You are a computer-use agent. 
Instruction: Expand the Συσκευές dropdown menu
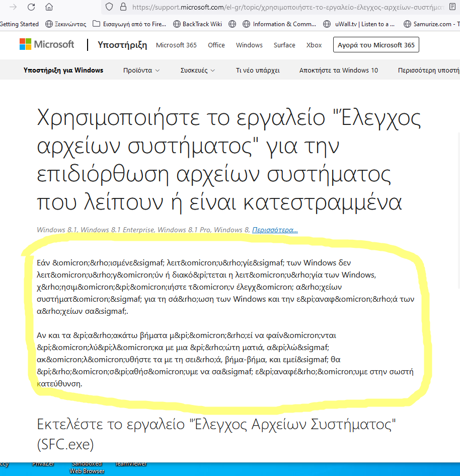[197, 70]
